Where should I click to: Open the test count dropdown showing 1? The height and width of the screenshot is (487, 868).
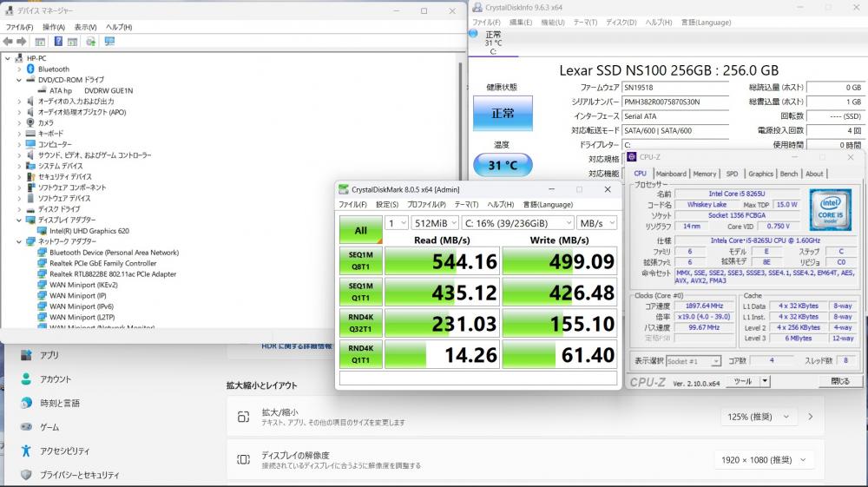[397, 223]
